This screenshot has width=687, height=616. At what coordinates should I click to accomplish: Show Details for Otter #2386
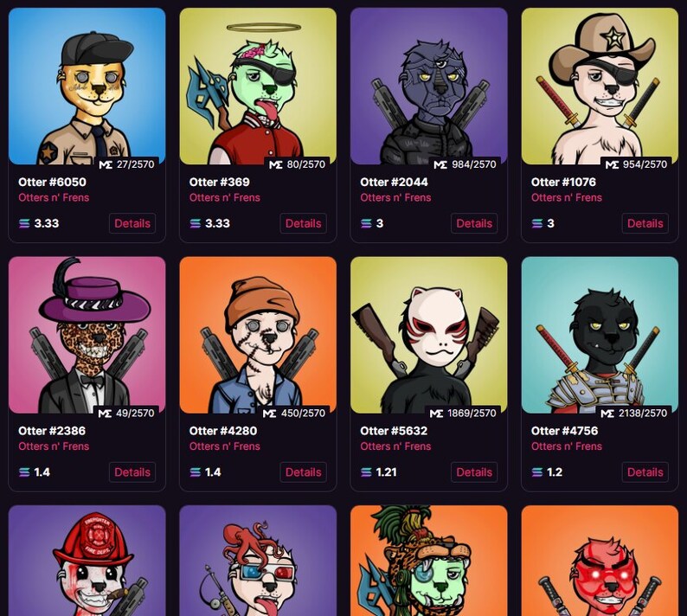[x=132, y=472]
